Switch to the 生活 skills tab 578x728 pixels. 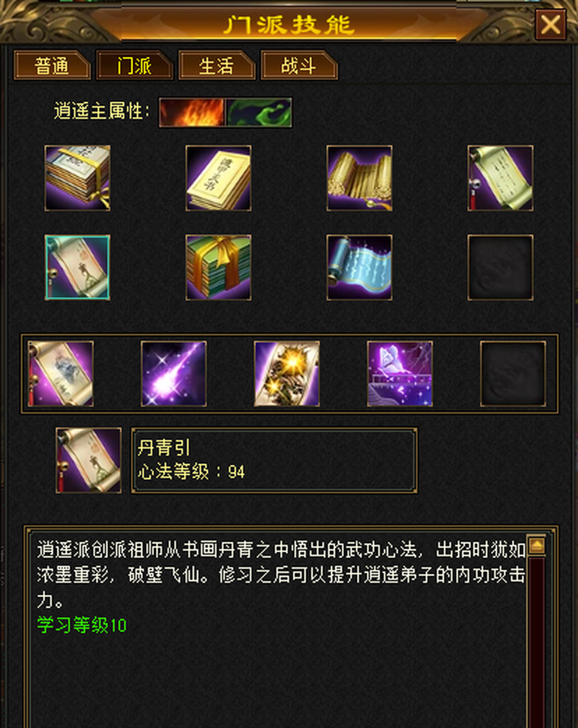pyautogui.click(x=216, y=66)
